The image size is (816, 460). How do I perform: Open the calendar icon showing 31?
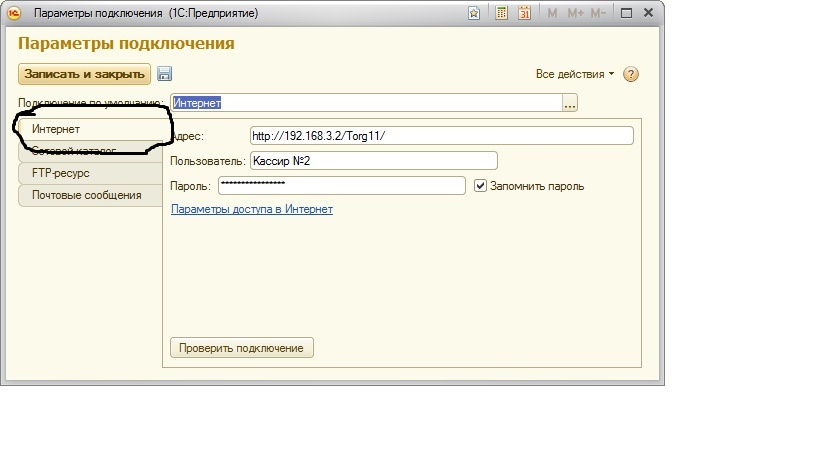(x=524, y=13)
